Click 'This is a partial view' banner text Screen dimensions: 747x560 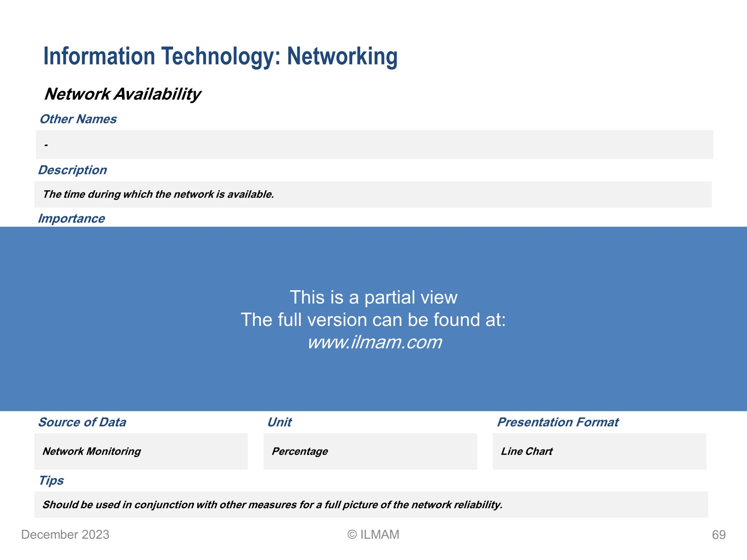pyautogui.click(x=373, y=297)
